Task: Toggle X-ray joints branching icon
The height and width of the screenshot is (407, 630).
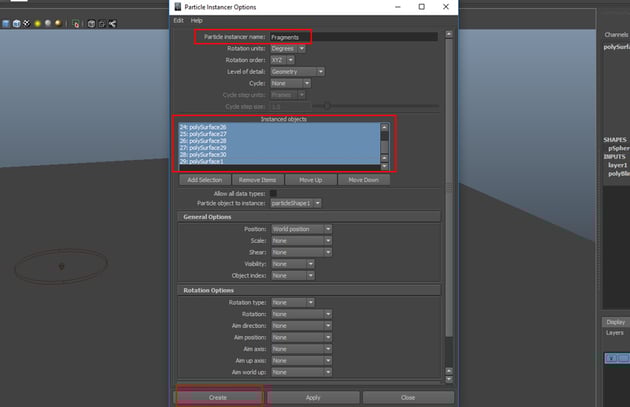Action: [x=112, y=24]
